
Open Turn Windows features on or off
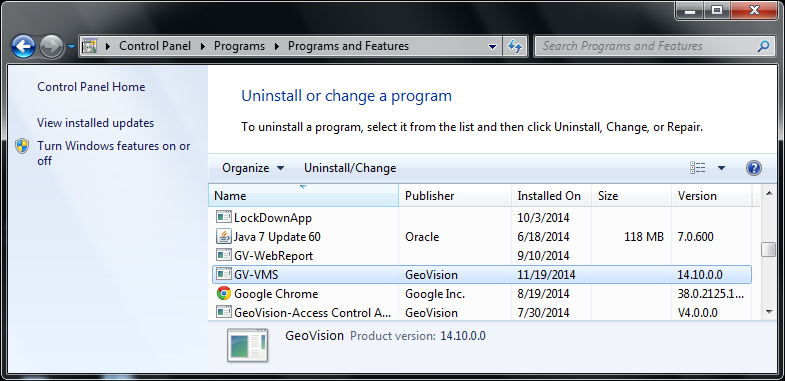click(114, 153)
